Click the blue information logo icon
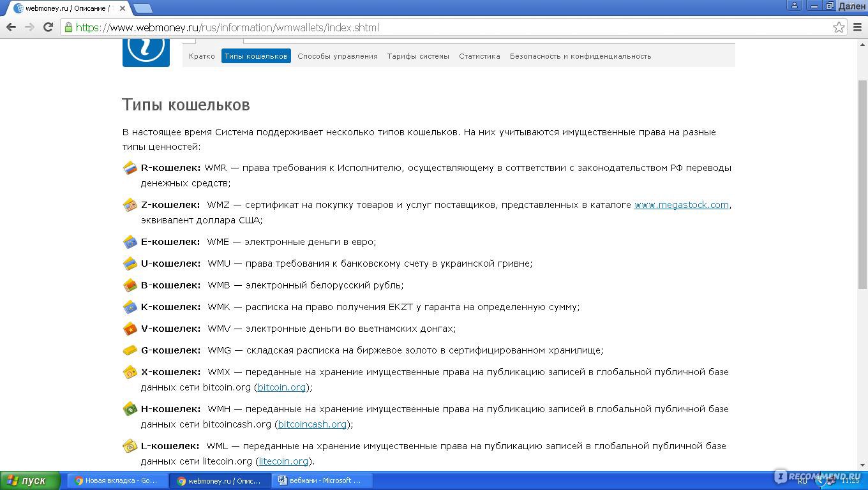 pyautogui.click(x=146, y=52)
